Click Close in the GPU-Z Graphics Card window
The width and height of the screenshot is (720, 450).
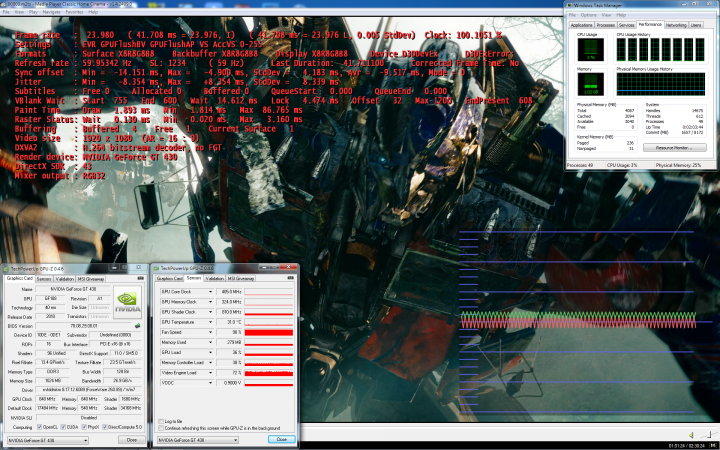[x=132, y=440]
